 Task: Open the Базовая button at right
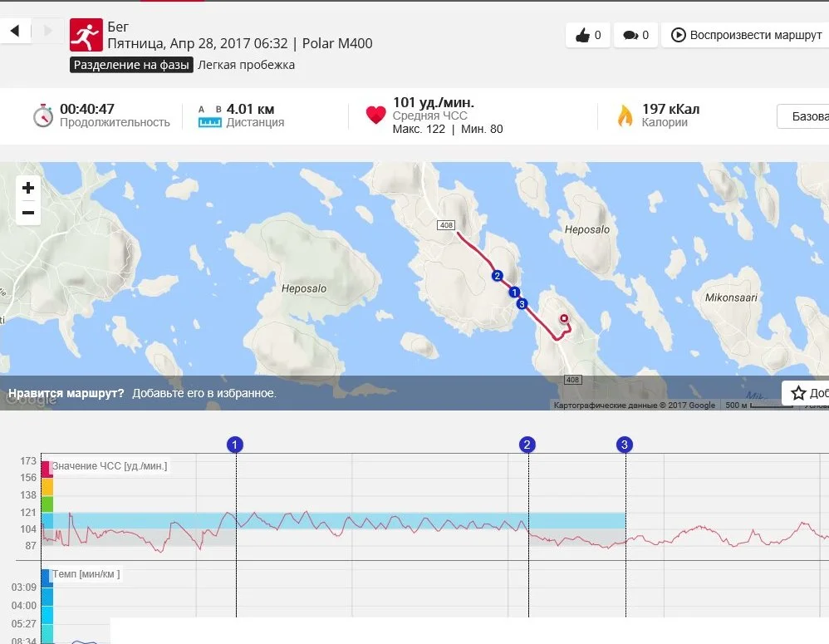(x=803, y=116)
